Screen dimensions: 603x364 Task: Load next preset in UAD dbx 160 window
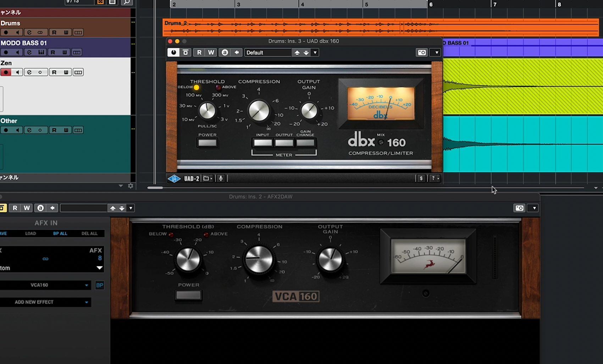(306, 53)
